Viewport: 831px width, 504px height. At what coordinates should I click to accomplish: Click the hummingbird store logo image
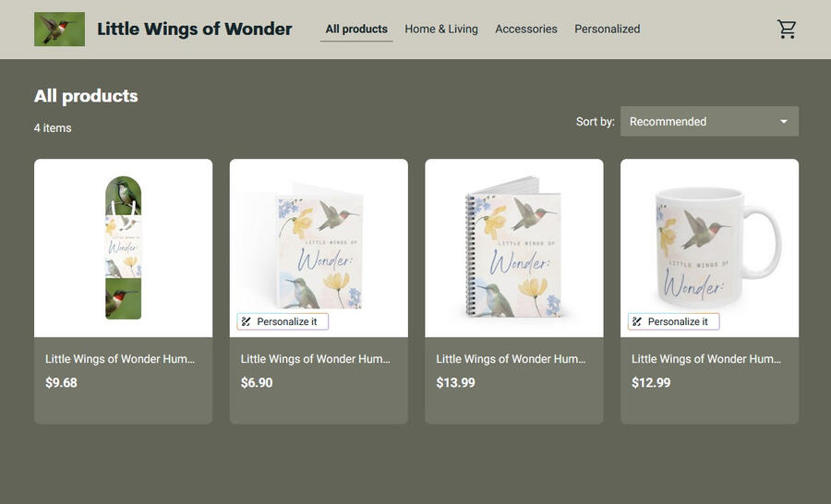click(59, 30)
